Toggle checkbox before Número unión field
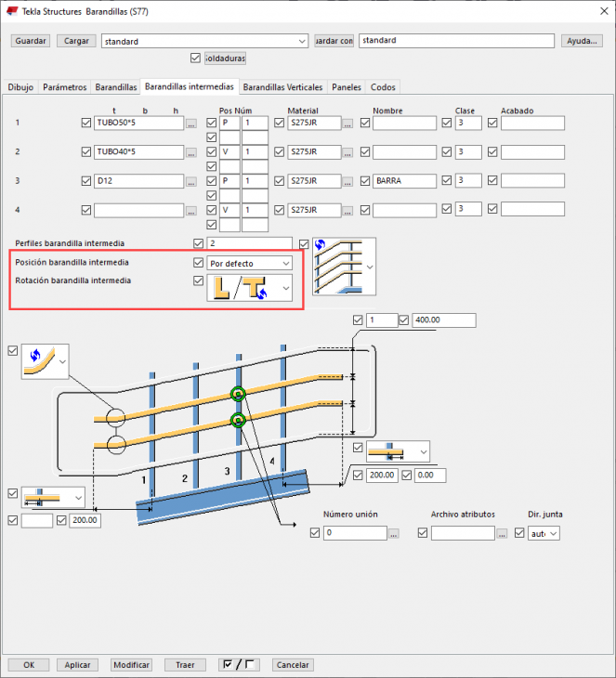Screen dimensions: 616x678 pos(315,533)
